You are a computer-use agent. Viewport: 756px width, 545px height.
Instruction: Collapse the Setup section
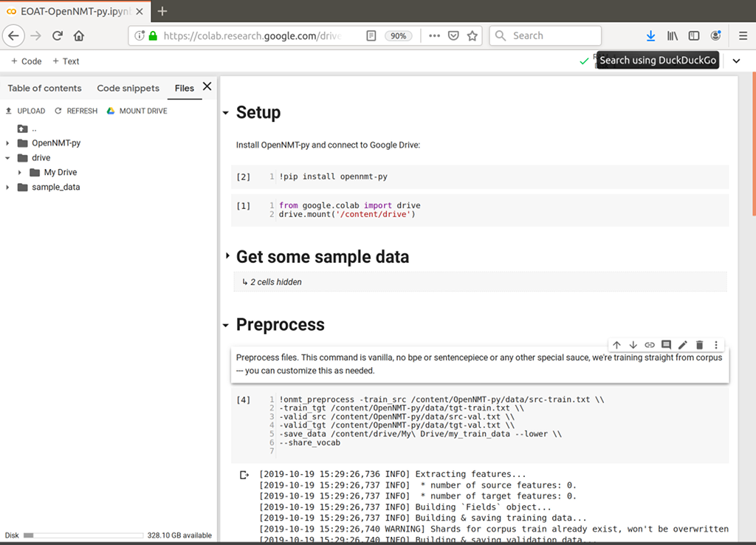[x=226, y=113]
